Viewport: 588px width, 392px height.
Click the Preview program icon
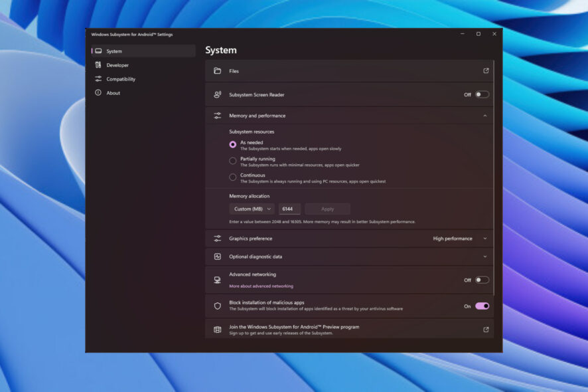coord(218,330)
